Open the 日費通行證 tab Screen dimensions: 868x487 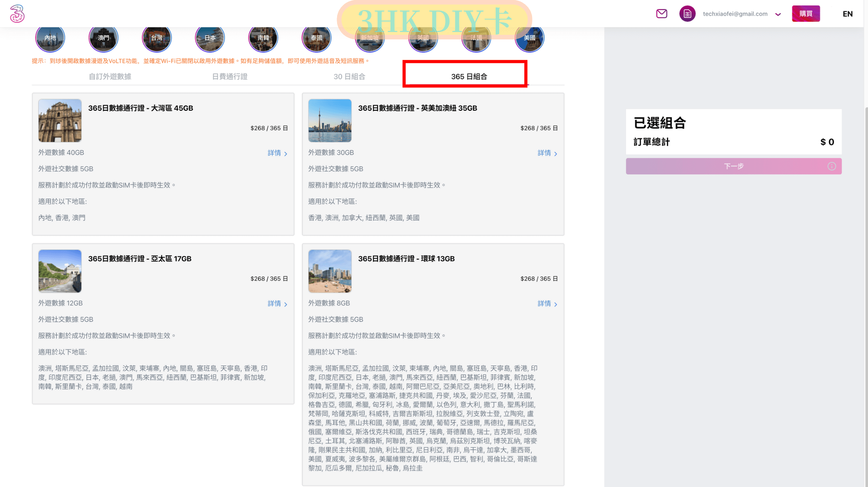click(x=229, y=76)
